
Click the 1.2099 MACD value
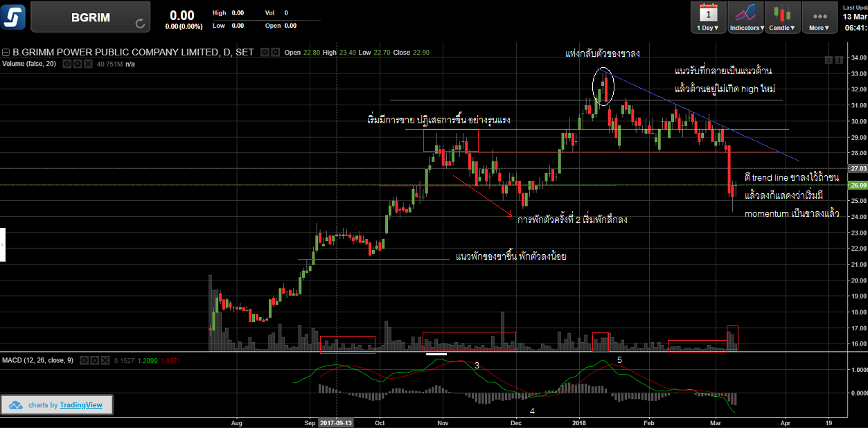[148, 360]
